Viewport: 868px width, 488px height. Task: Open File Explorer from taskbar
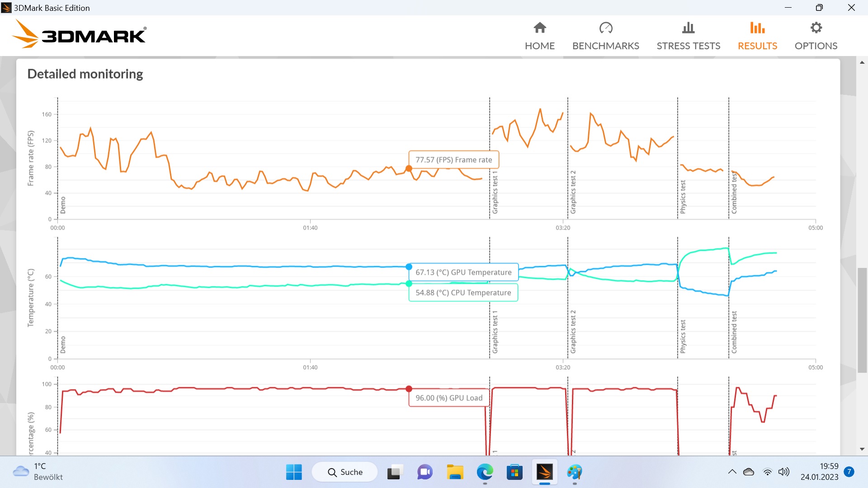pyautogui.click(x=455, y=472)
